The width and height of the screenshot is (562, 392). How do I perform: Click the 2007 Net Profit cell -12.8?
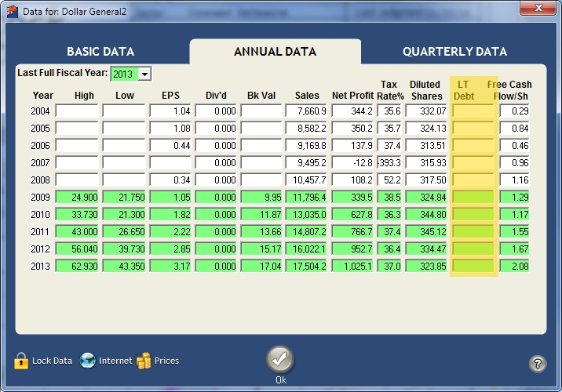352,163
